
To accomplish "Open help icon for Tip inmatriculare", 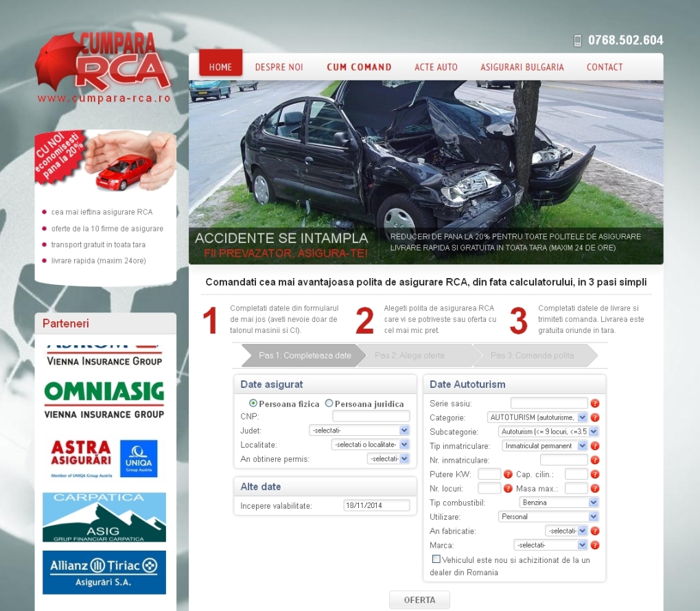I will (595, 446).
